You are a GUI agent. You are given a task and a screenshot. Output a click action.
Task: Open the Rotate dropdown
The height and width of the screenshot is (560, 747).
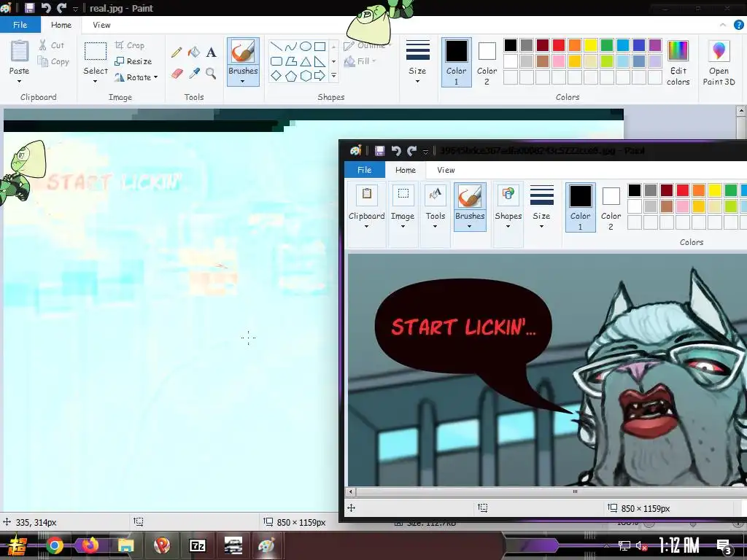coord(136,77)
